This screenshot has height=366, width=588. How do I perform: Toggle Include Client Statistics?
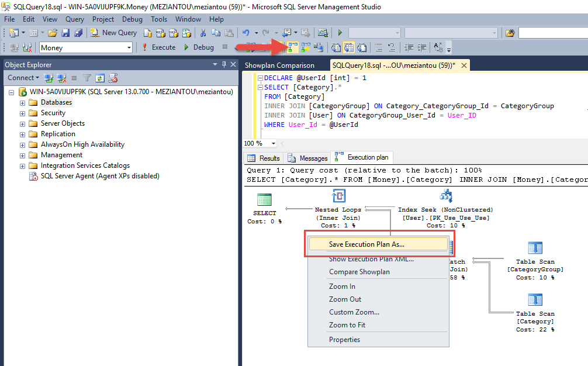(x=319, y=47)
